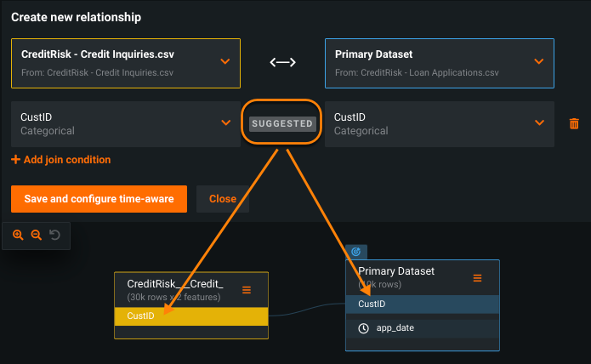The width and height of the screenshot is (591, 364).
Task: Click the target badge above Primary Dataset
Action: (356, 252)
